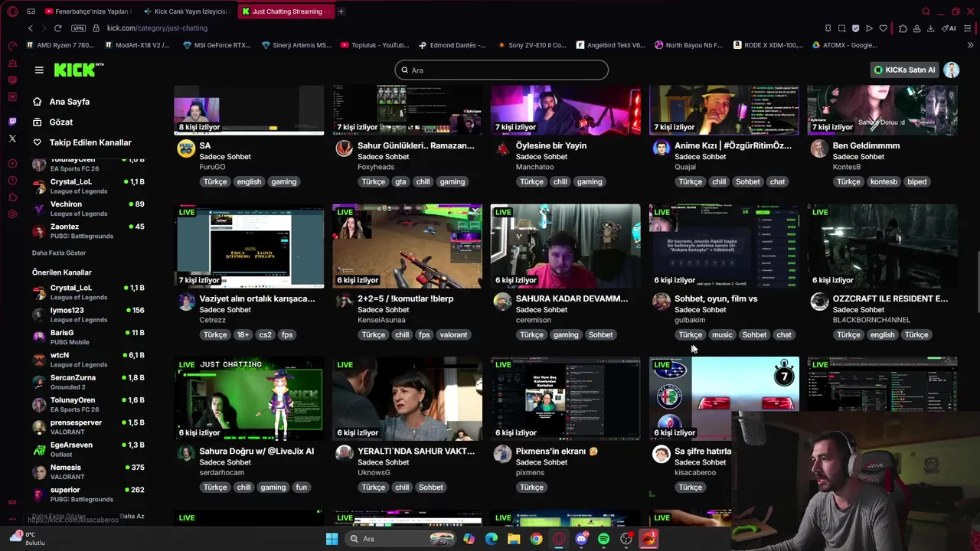Image resolution: width=980 pixels, height=551 pixels.
Task: Open recommended channel lymos123
Action: 88,315
